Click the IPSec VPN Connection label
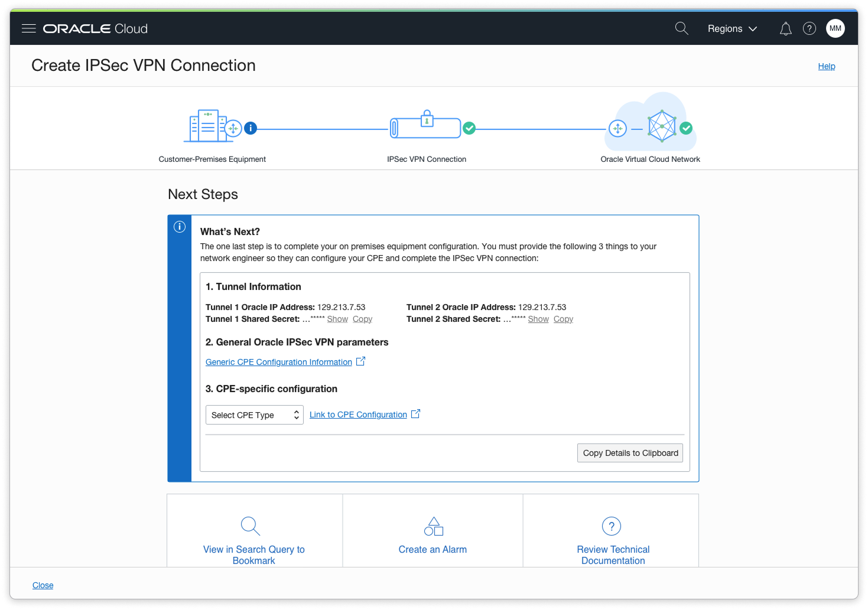The height and width of the screenshot is (610, 868). pyautogui.click(x=427, y=159)
